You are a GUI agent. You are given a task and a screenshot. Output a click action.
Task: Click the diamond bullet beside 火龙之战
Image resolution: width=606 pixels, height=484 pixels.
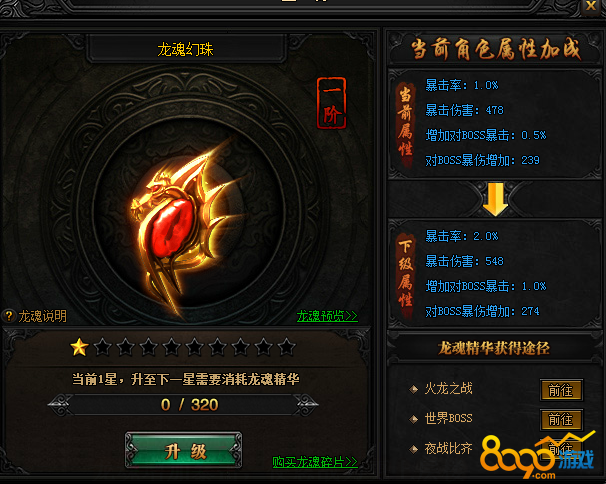coord(414,389)
